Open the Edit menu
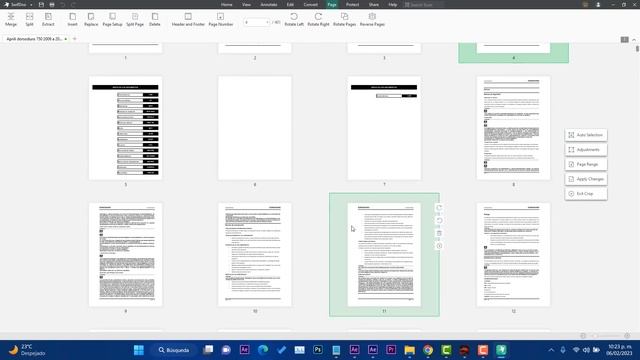This screenshot has width=640, height=360. (290, 4)
